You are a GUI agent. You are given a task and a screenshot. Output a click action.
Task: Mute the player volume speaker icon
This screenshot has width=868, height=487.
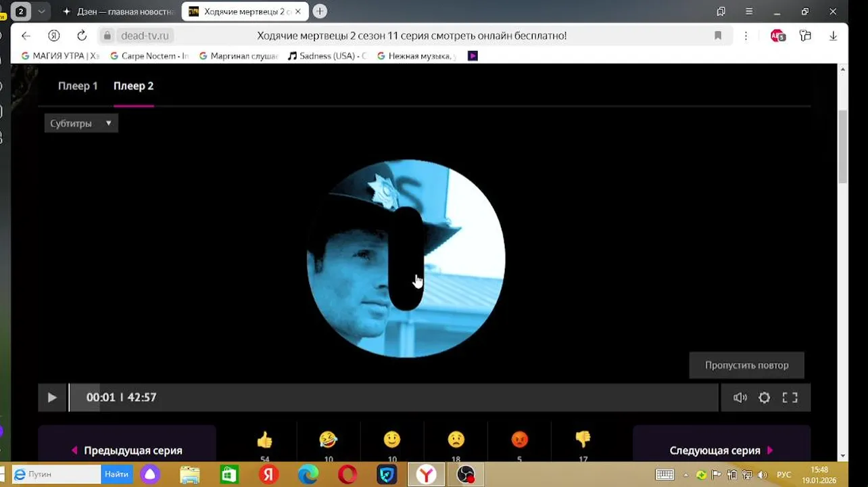click(x=740, y=398)
